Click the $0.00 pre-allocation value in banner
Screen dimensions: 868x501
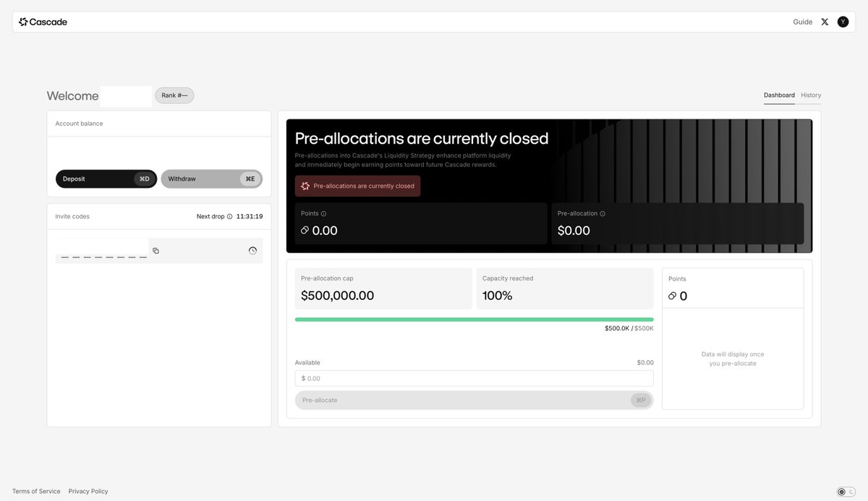pyautogui.click(x=574, y=231)
